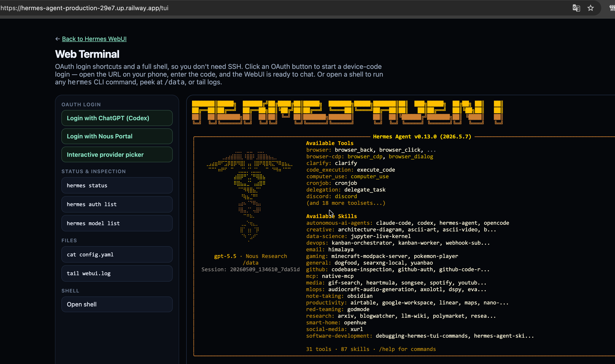Screen dimensions: 615x364
Task: Go back to Hermes WebUI
Action: click(x=94, y=39)
